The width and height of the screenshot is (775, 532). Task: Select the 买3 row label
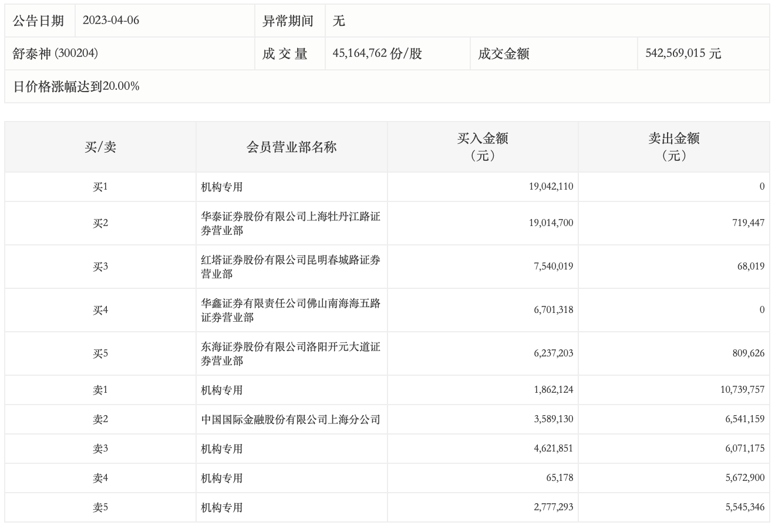[x=100, y=267]
